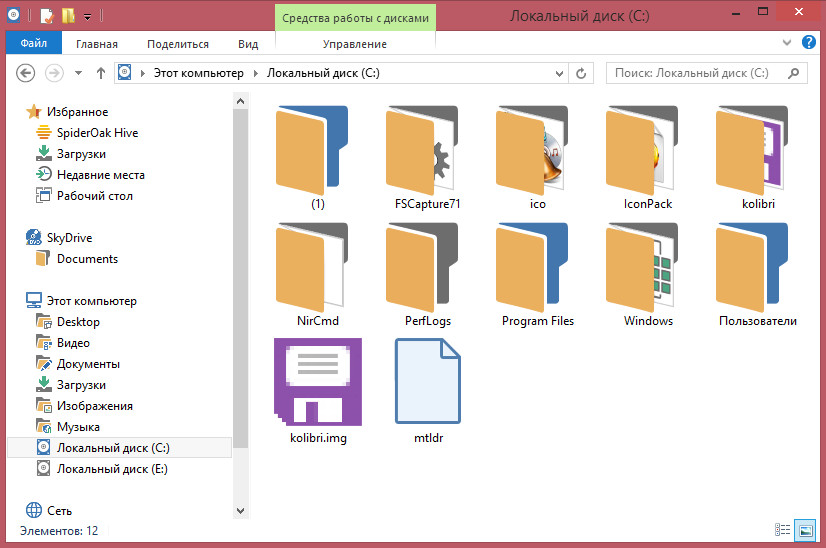Click the navigation pane scrollbar down arrow
Viewport: 826px width, 548px height.
(241, 511)
